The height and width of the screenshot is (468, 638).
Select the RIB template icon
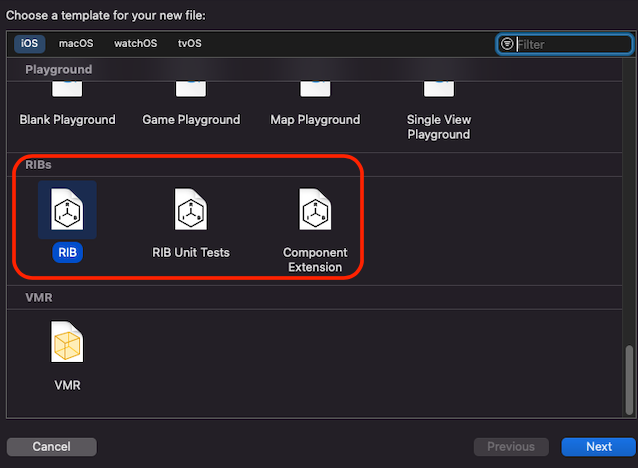[x=67, y=209]
